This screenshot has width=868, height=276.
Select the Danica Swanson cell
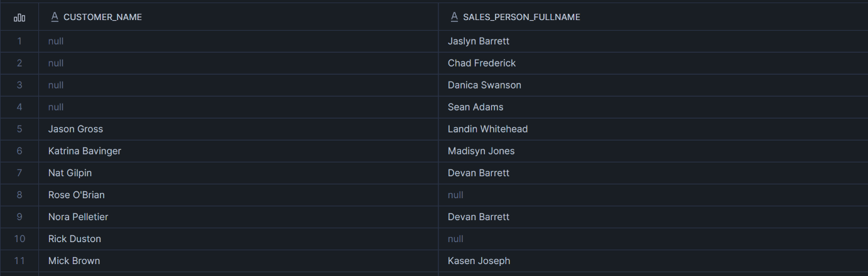[484, 85]
